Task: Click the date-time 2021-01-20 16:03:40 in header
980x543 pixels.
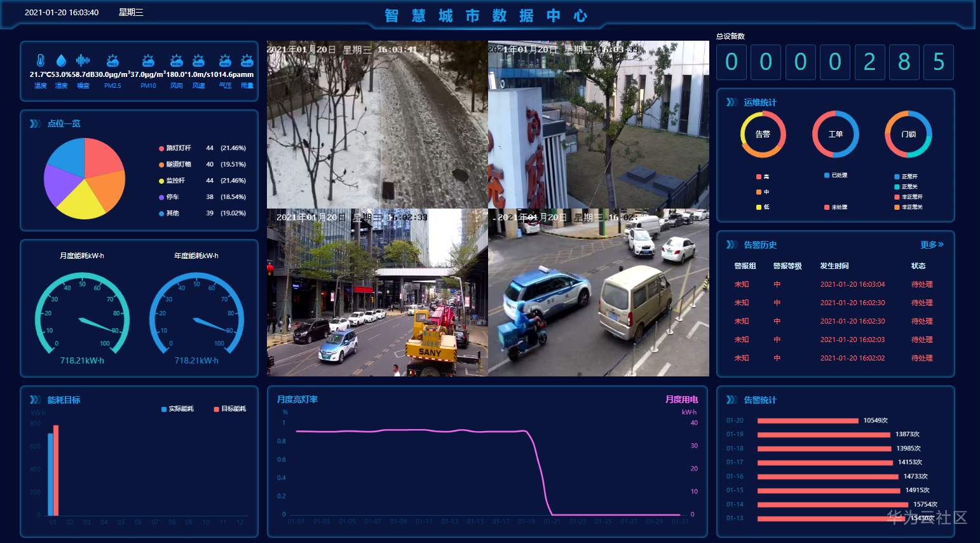Action: (62, 12)
